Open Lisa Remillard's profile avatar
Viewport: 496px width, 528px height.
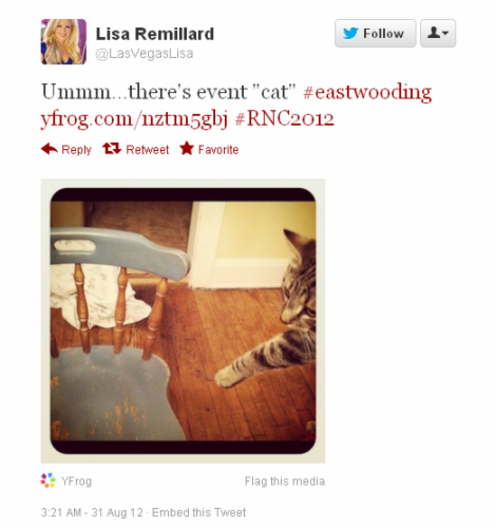64,42
